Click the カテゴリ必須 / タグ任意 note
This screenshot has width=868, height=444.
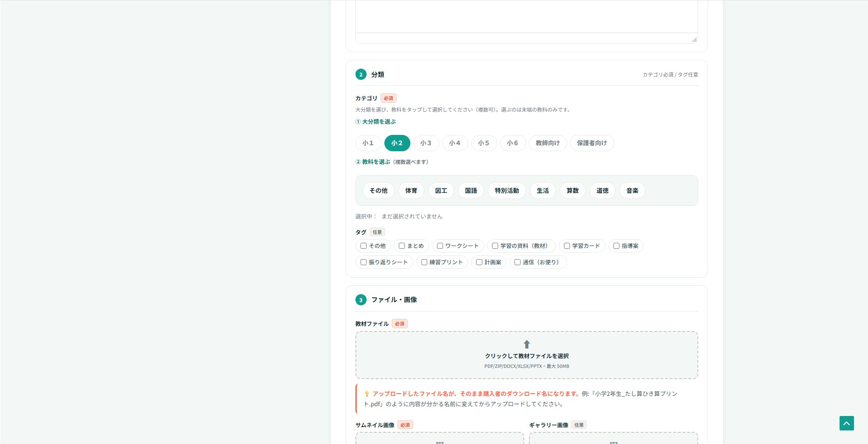670,75
